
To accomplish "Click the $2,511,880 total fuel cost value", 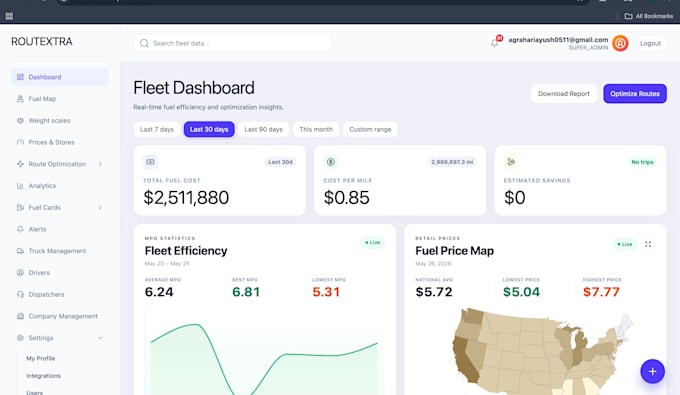I will coord(186,198).
